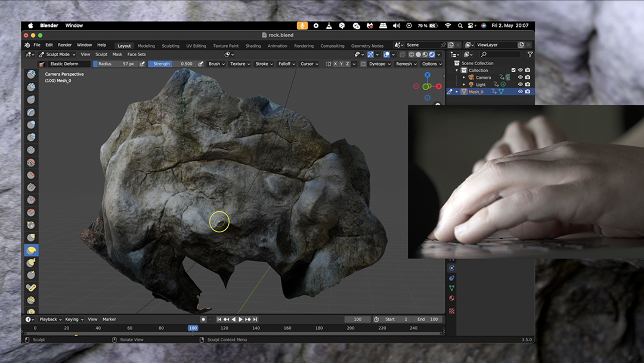Click the orange microphone icon in menu bar
The image size is (644, 363).
(302, 26)
